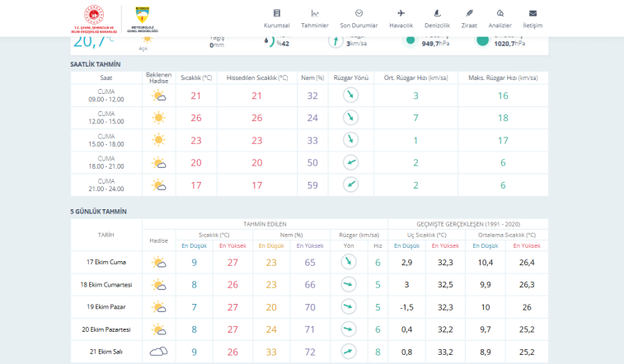
Task: Click sunny weather icon for 12.00 - 15.00
Action: (158, 118)
